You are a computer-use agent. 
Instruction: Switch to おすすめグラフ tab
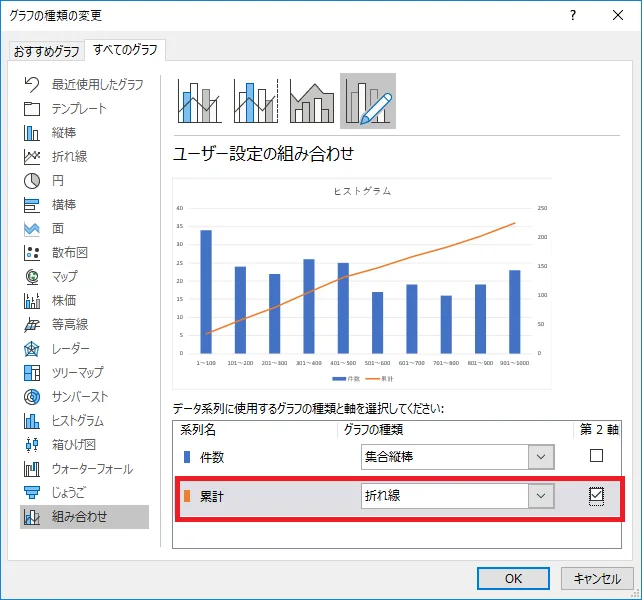45,50
